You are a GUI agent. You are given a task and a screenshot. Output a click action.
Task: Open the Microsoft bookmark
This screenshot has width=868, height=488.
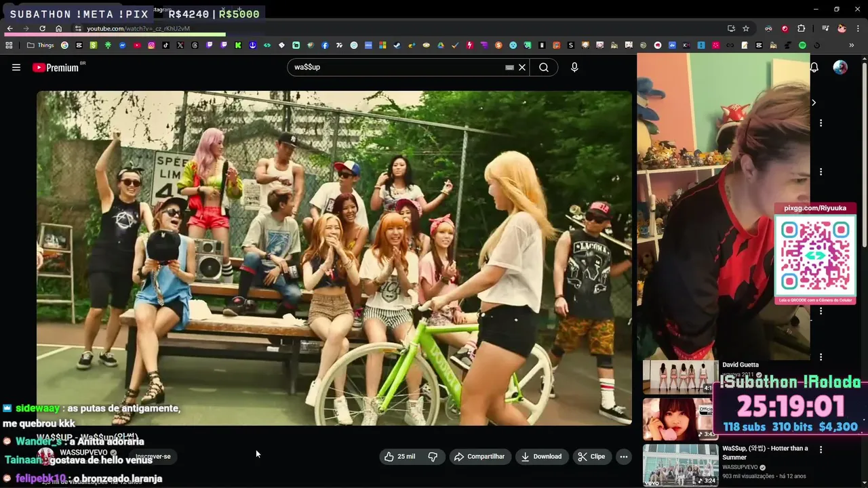click(382, 45)
